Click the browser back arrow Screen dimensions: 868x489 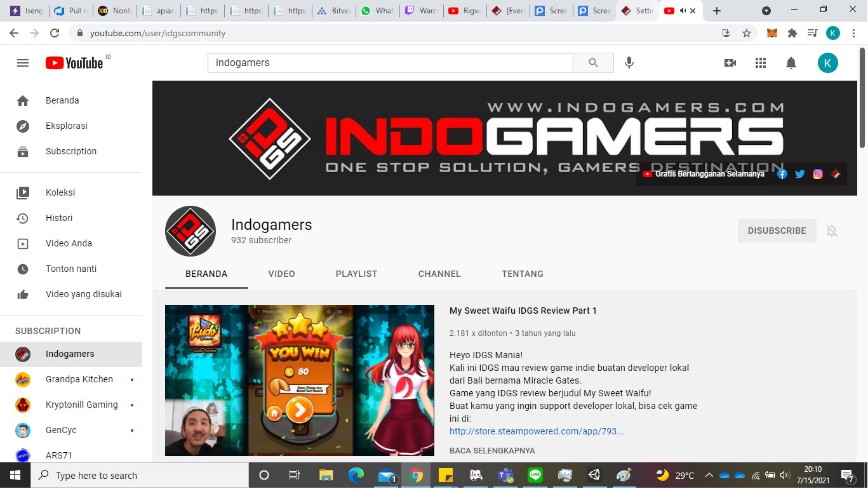coord(14,33)
